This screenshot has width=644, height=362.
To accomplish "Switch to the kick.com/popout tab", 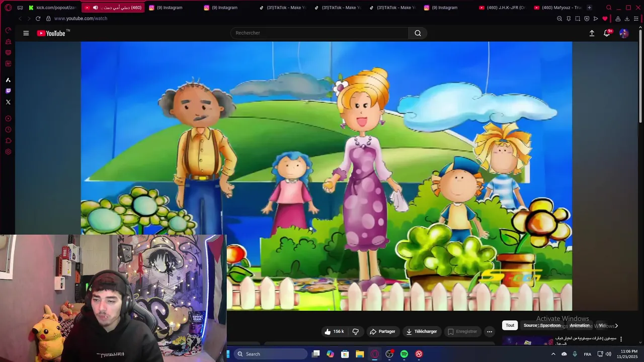I will tap(53, 8).
